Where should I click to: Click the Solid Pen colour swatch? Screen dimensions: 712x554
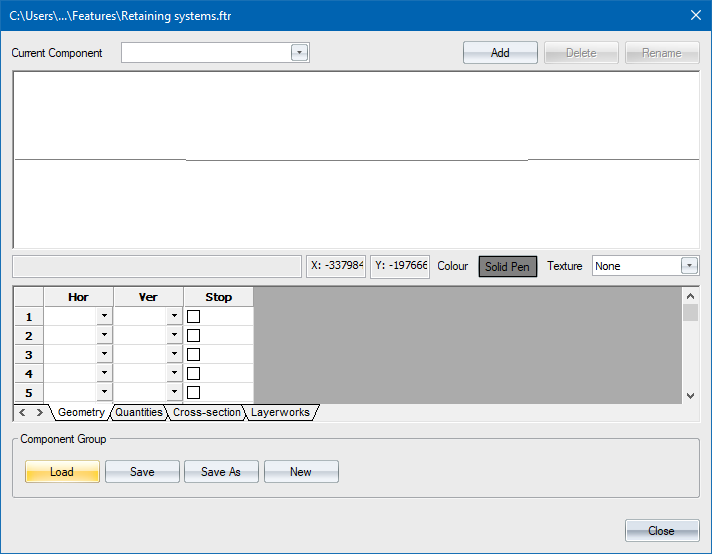click(508, 266)
